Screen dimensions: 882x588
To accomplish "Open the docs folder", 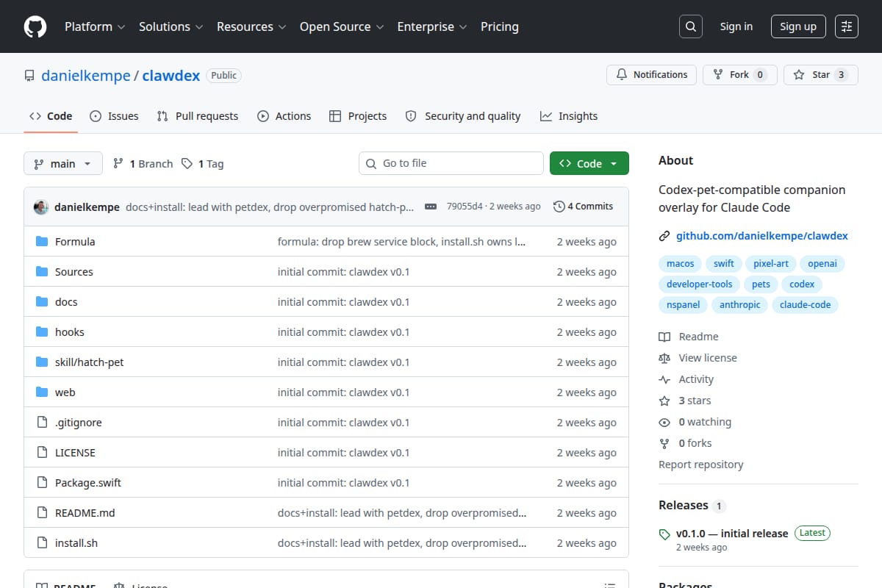I will (66, 302).
